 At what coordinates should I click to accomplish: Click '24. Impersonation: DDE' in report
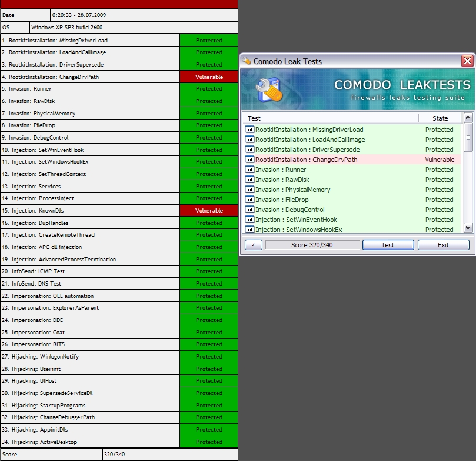click(32, 320)
